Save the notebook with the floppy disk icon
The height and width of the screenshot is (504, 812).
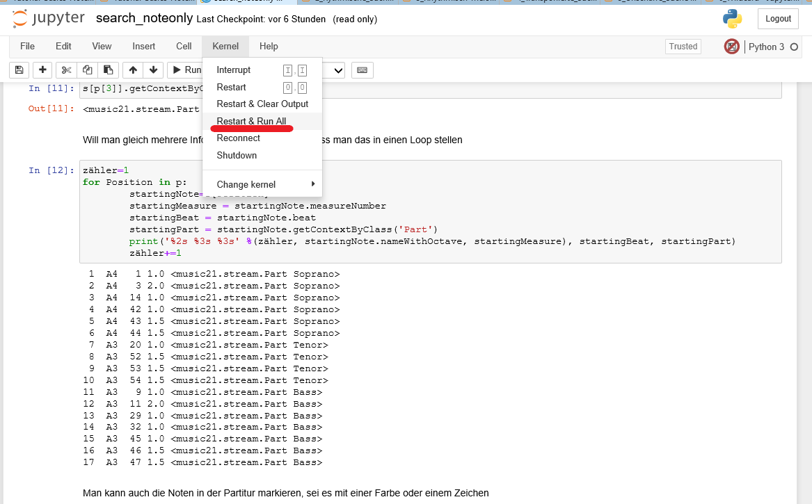(x=19, y=70)
